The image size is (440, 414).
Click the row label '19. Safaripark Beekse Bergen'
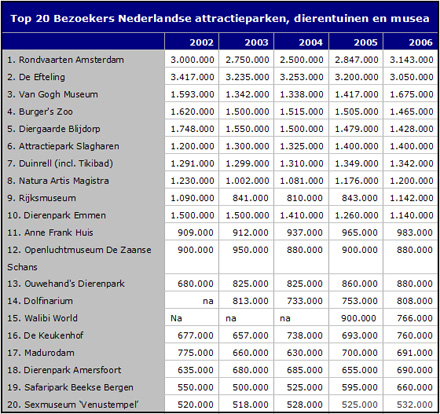(x=70, y=387)
